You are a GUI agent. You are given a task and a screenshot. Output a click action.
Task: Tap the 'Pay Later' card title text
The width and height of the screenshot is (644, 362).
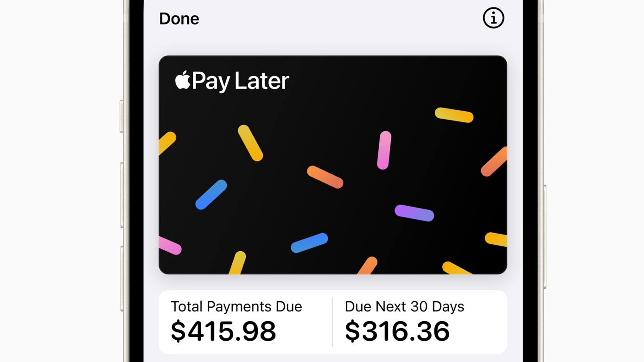(x=241, y=80)
